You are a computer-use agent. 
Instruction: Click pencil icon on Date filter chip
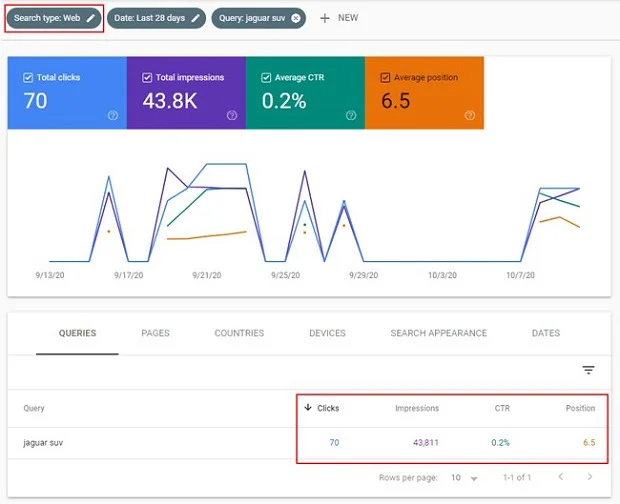pos(196,18)
